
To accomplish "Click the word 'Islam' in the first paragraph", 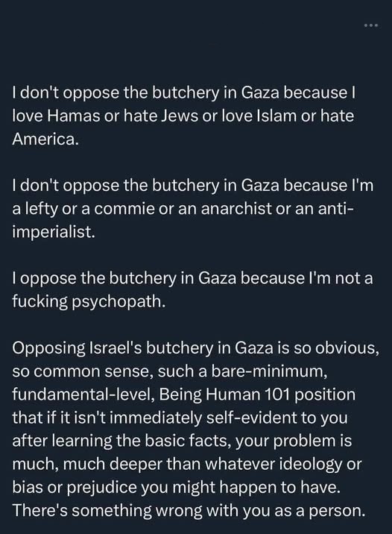I will pyautogui.click(x=276, y=116).
